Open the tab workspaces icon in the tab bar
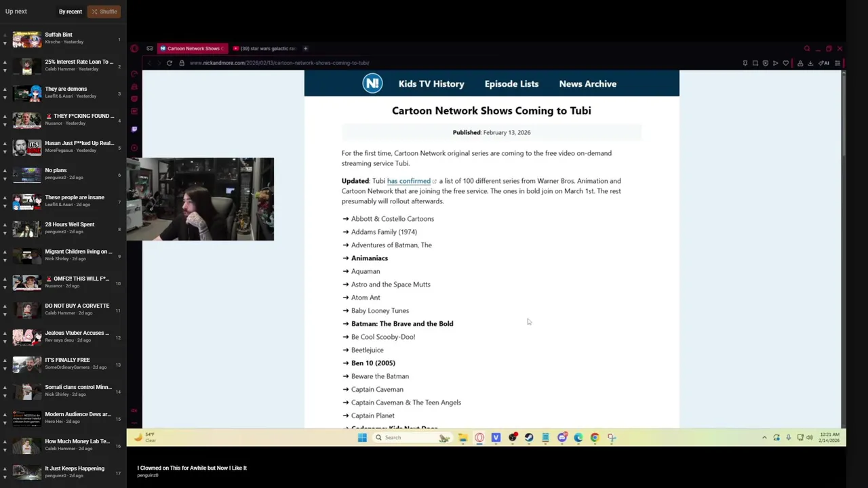This screenshot has height=488, width=868. 149,49
